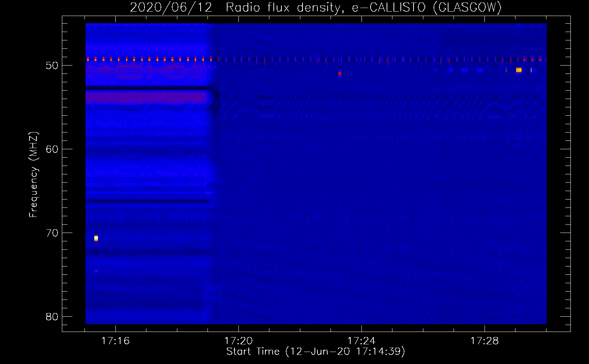The image size is (589, 364).
Task: Click the 17:28 time tick label
Action: click(485, 341)
